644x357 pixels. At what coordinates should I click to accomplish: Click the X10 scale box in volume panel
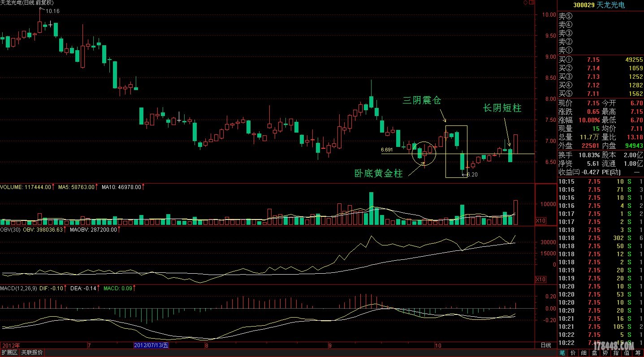pyautogui.click(x=540, y=221)
